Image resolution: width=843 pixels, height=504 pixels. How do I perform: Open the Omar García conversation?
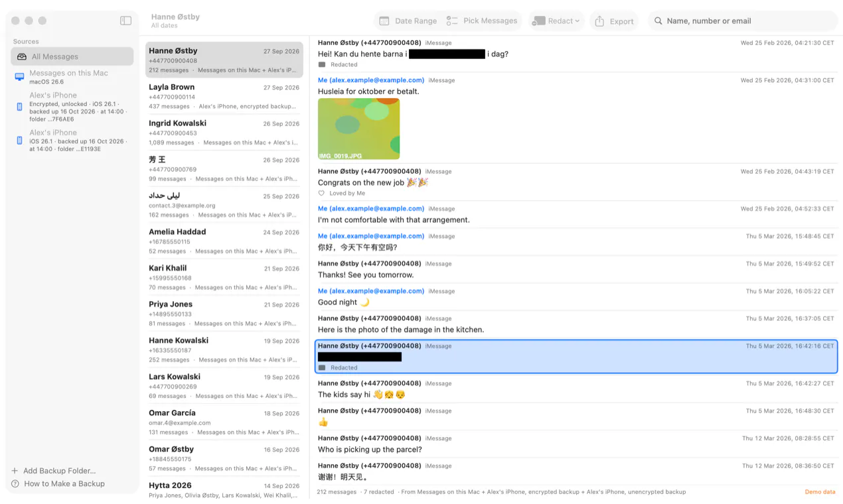click(224, 422)
